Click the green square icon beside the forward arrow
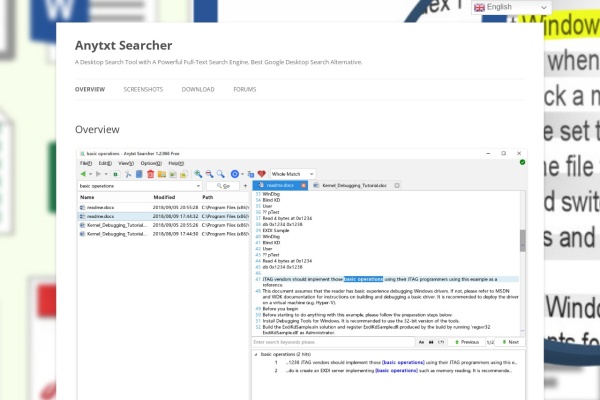600x400 pixels. click(x=116, y=174)
